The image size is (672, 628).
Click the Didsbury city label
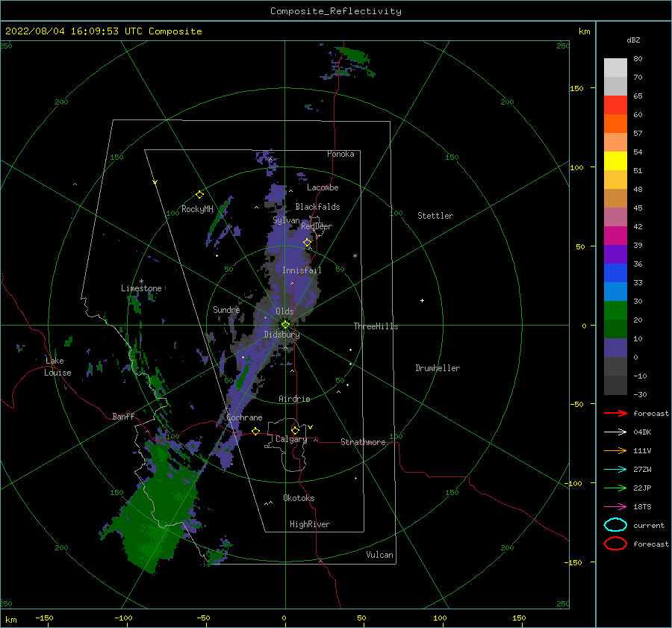(281, 335)
